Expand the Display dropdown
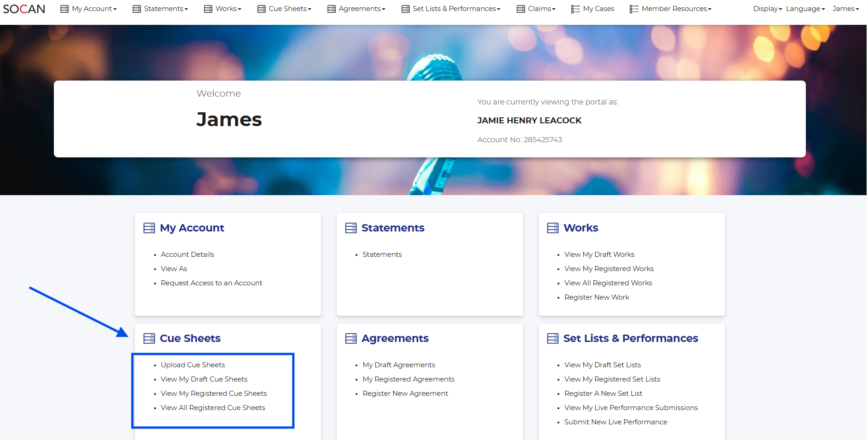This screenshot has height=440, width=868. [x=767, y=9]
